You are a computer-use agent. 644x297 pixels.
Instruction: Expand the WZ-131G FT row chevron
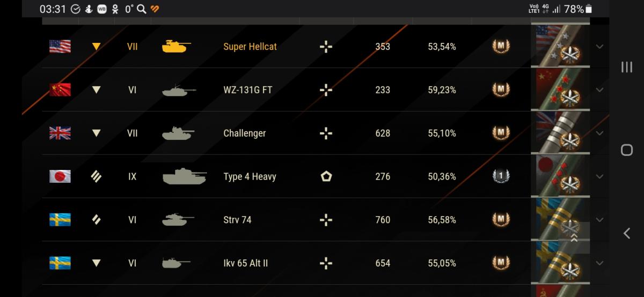click(x=599, y=90)
